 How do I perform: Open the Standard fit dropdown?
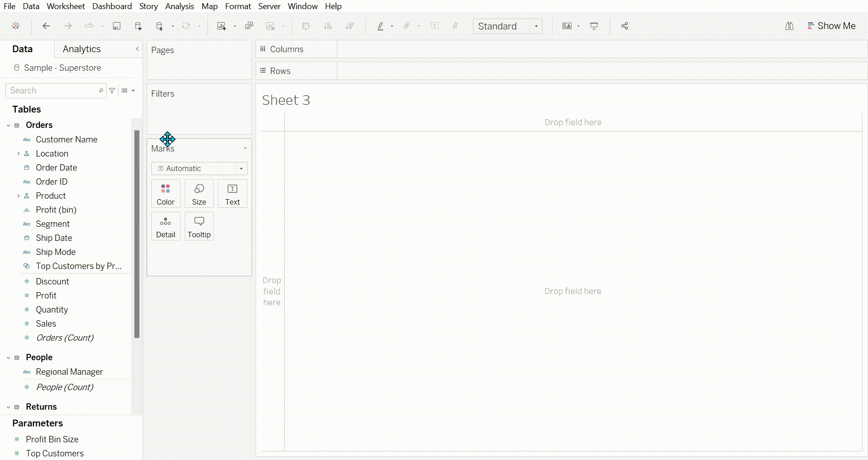pyautogui.click(x=507, y=26)
